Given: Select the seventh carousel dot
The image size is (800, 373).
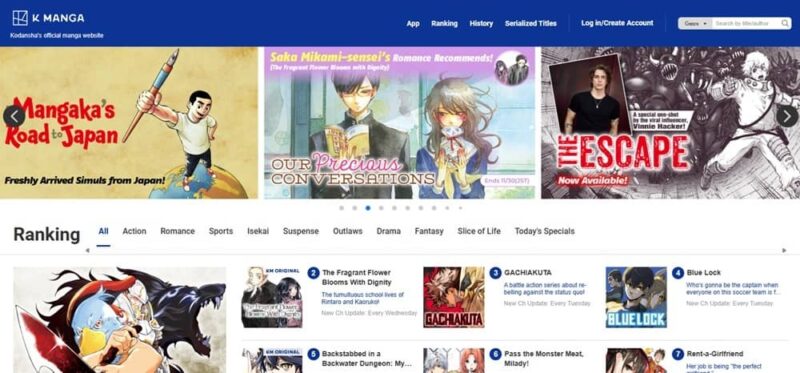Looking at the screenshot, I should [421, 208].
